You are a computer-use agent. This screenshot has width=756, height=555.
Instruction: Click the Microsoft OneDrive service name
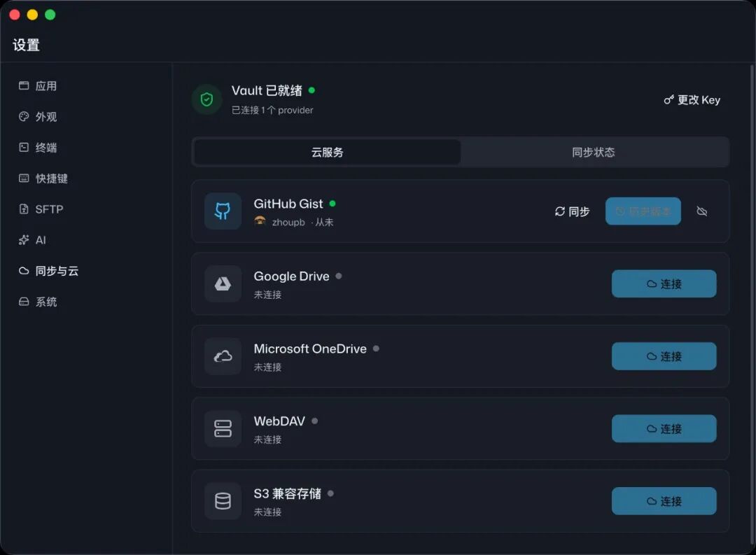pos(310,349)
